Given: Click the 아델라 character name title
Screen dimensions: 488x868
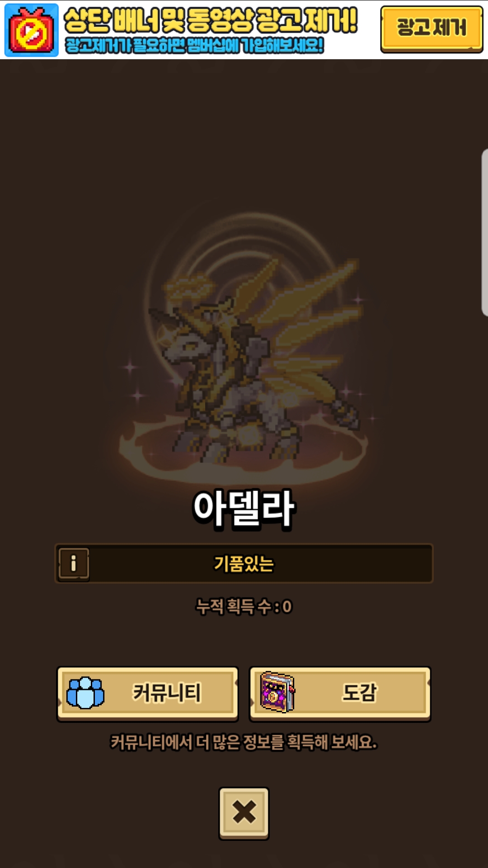Looking at the screenshot, I should tap(244, 509).
